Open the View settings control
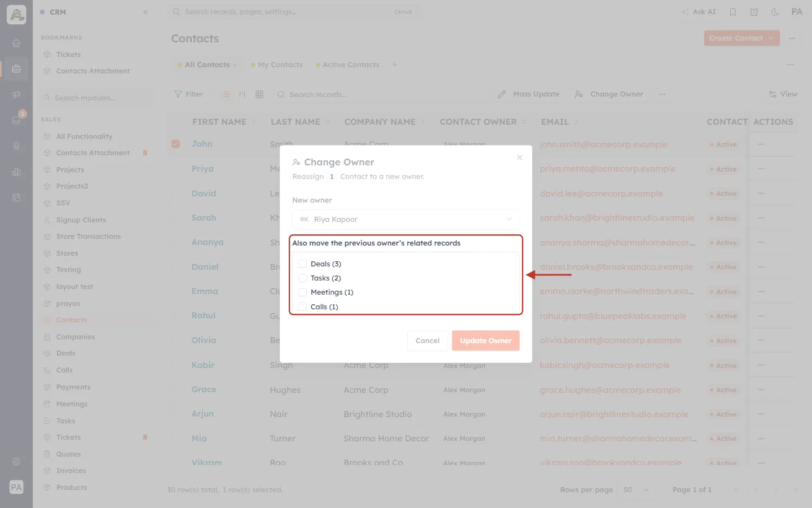 783,94
